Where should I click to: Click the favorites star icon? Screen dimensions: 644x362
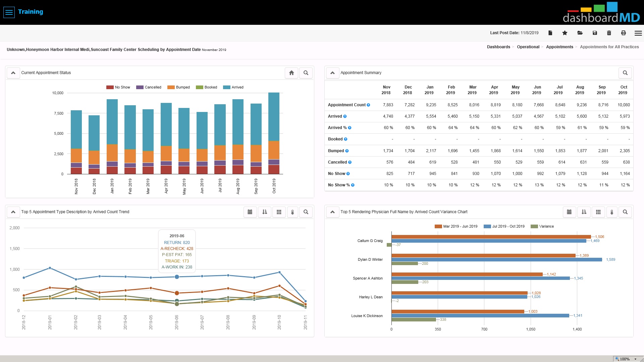pyautogui.click(x=565, y=33)
